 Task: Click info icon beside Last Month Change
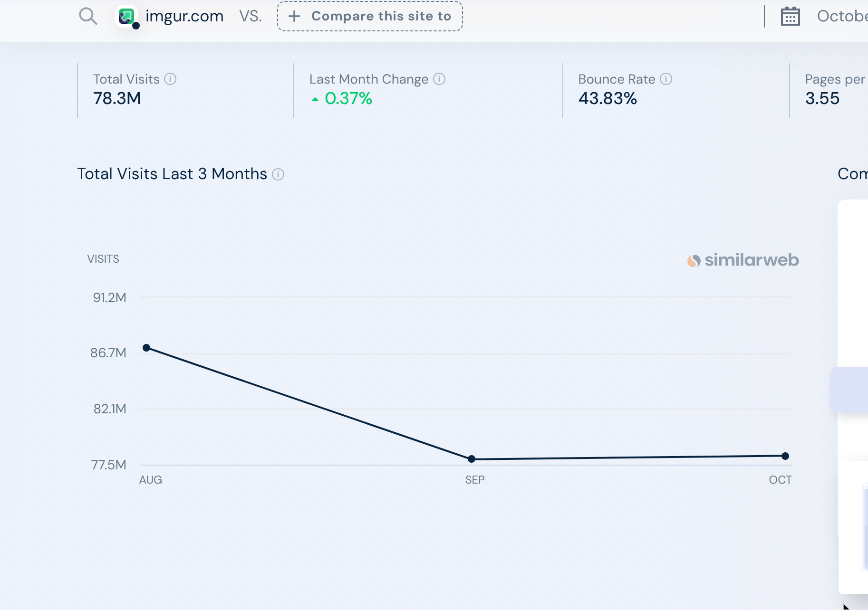coord(439,79)
